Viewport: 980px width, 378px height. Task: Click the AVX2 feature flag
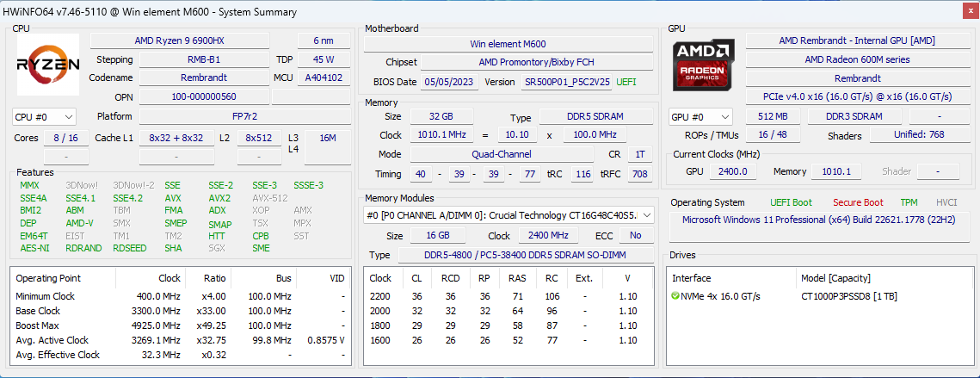point(219,198)
